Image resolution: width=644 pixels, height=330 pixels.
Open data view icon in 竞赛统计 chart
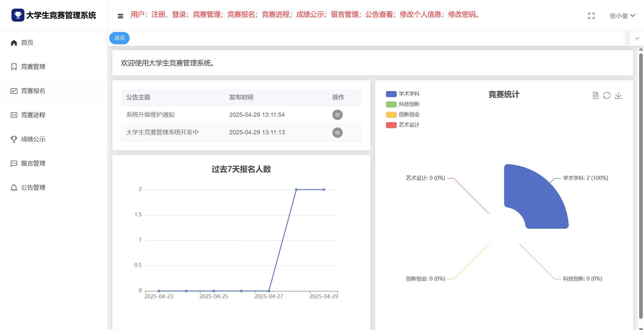pyautogui.click(x=595, y=96)
